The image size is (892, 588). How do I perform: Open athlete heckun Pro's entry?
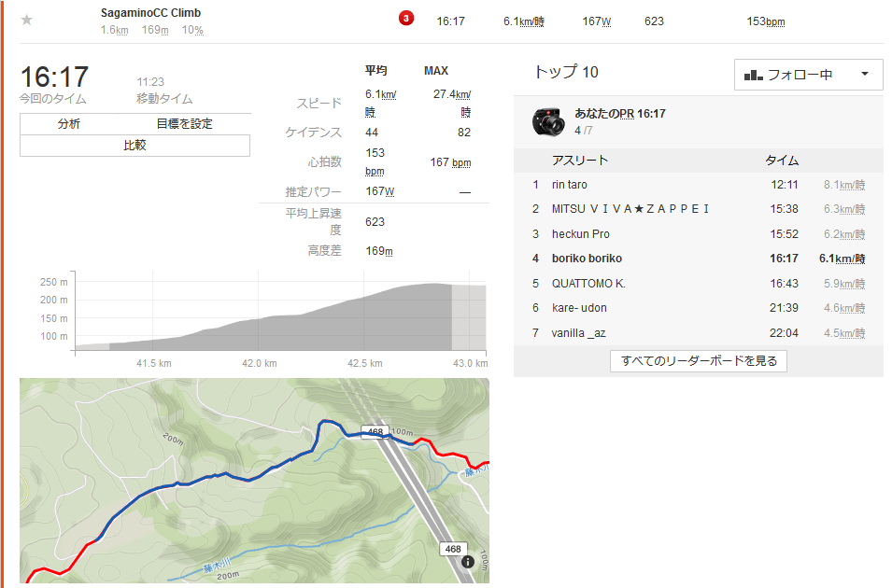(580, 234)
